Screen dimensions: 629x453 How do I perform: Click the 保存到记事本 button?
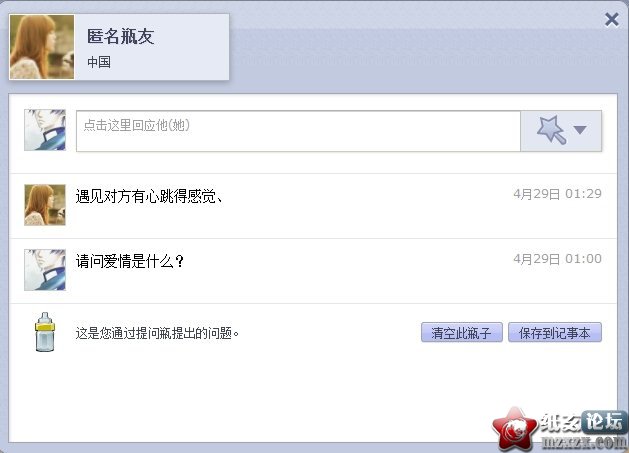tap(555, 332)
